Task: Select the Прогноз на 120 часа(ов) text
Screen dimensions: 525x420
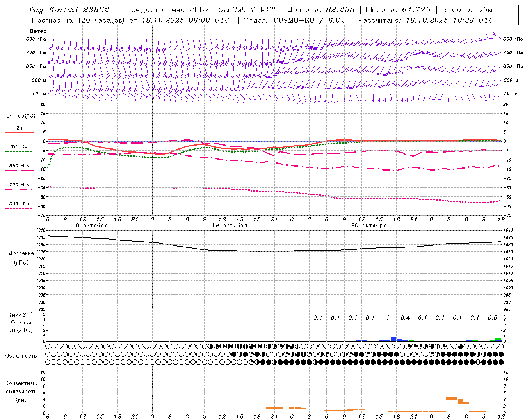Action: [79, 20]
